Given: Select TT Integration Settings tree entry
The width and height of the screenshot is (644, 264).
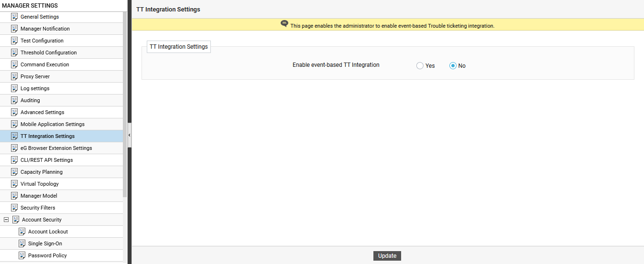Looking at the screenshot, I should tap(47, 136).
